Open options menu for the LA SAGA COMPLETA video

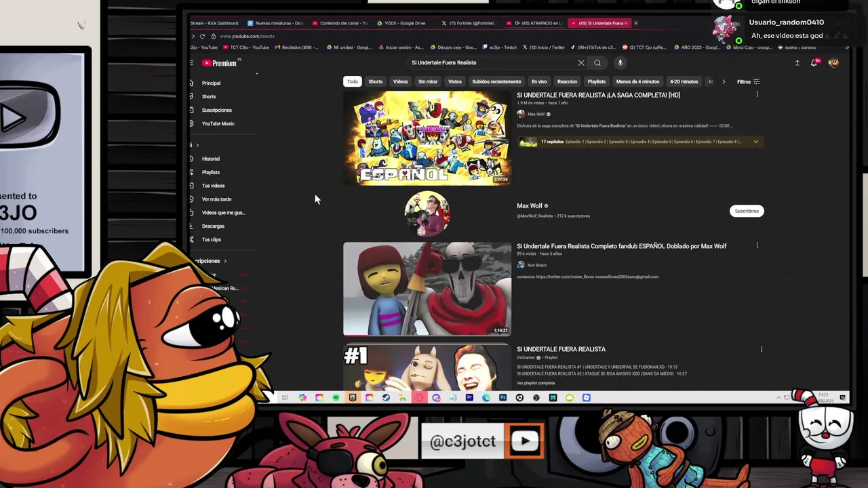(757, 95)
